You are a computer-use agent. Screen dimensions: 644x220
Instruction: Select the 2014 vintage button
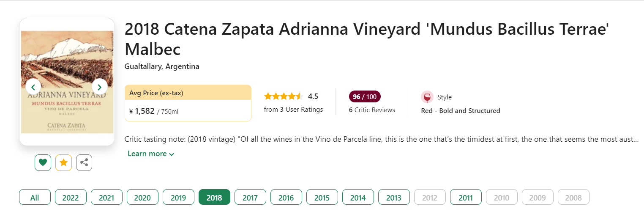(358, 197)
